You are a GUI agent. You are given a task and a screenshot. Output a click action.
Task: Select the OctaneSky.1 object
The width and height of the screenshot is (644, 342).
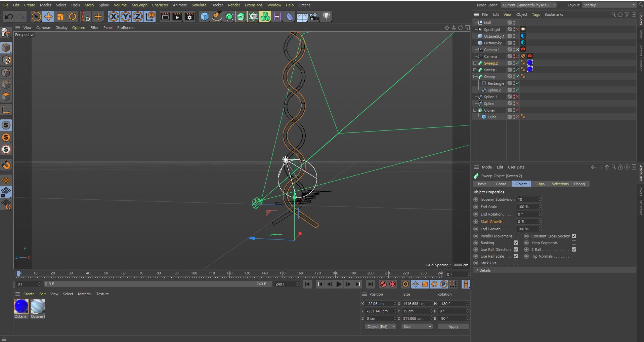click(494, 36)
